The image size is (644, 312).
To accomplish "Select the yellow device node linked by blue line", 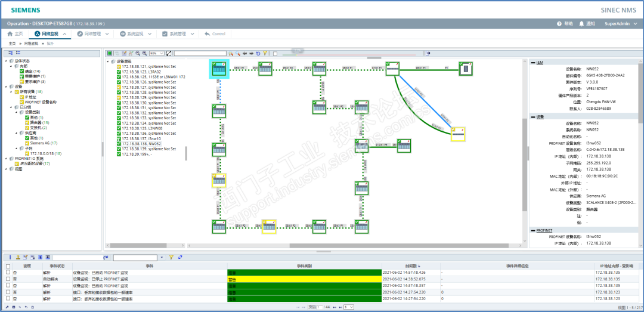I will (458, 134).
